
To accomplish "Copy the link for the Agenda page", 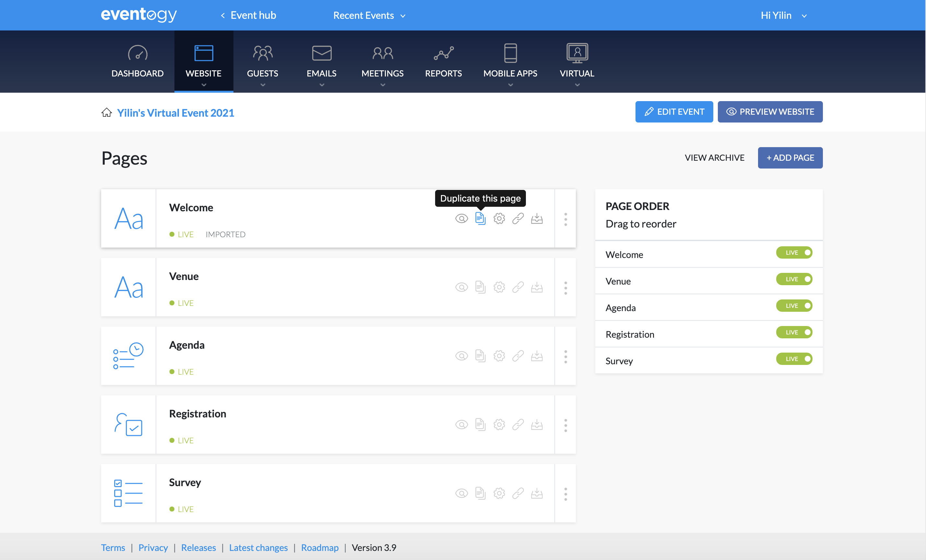I will click(x=518, y=356).
